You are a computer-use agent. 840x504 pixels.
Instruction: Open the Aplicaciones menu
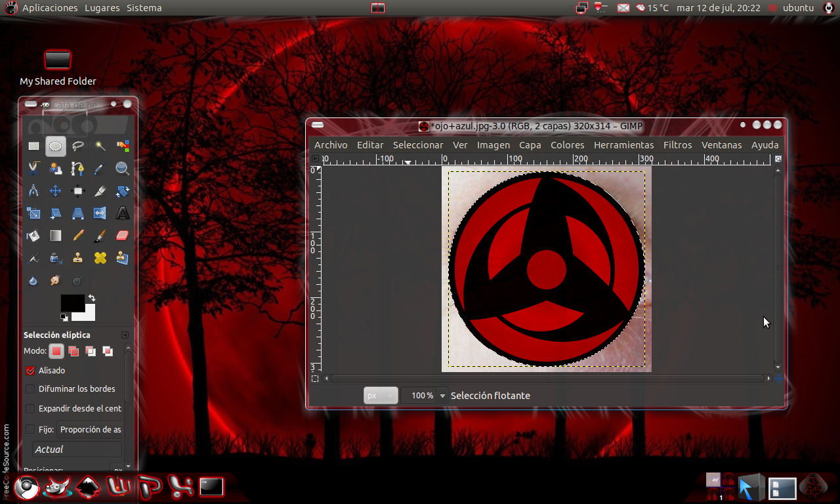click(50, 8)
